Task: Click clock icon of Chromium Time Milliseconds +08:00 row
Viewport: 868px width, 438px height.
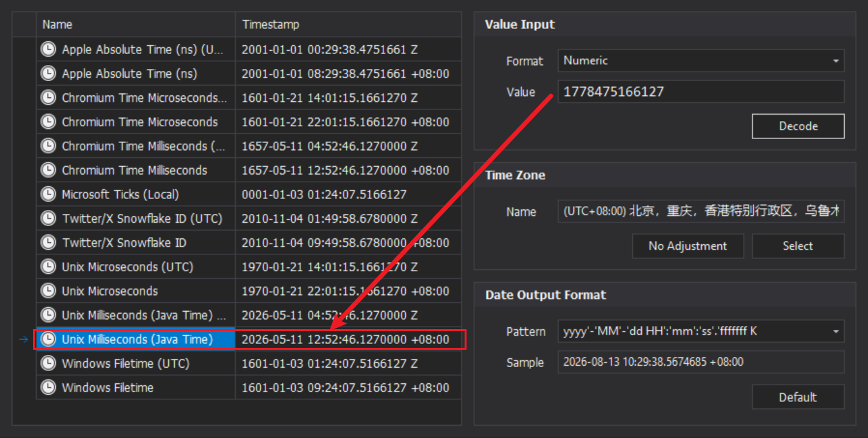Action: click(x=48, y=170)
